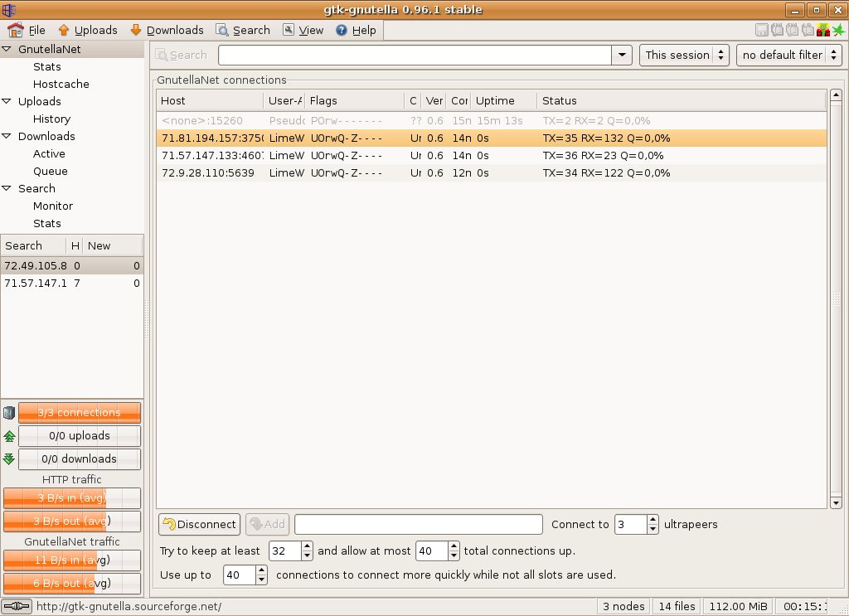This screenshot has height=616, width=849.
Task: Click the Disconnect button
Action: pyautogui.click(x=199, y=525)
